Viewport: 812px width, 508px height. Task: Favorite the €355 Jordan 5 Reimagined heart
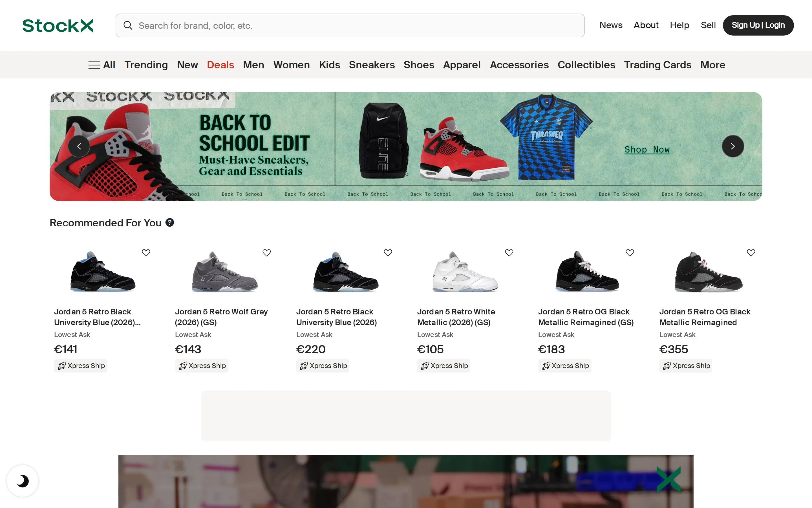[751, 253]
